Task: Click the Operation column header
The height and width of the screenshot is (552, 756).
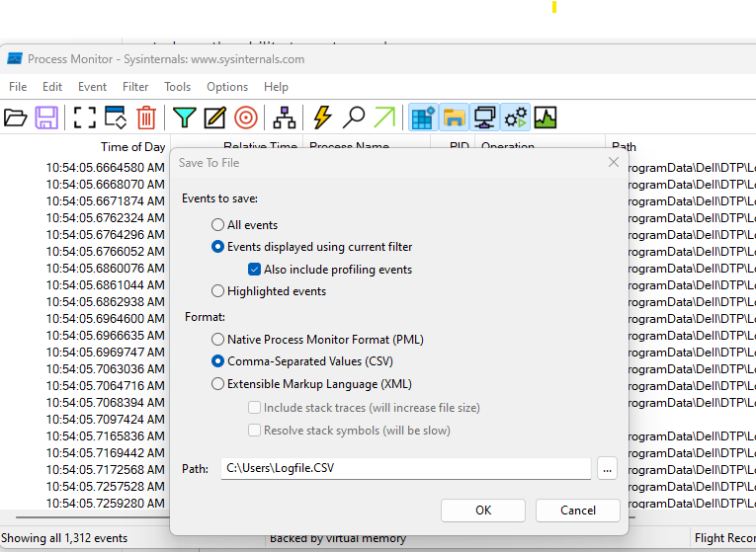Action: [508, 145]
